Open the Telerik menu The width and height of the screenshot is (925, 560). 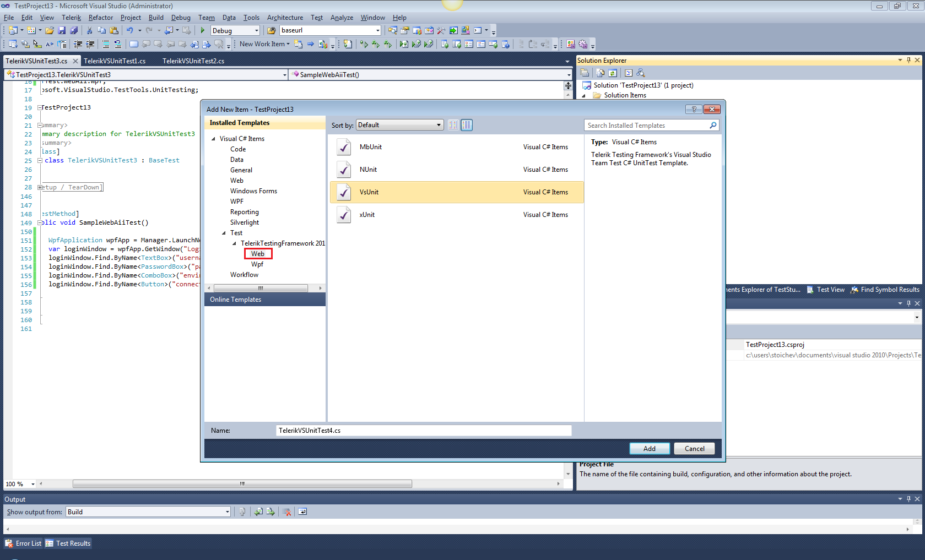[x=72, y=18]
